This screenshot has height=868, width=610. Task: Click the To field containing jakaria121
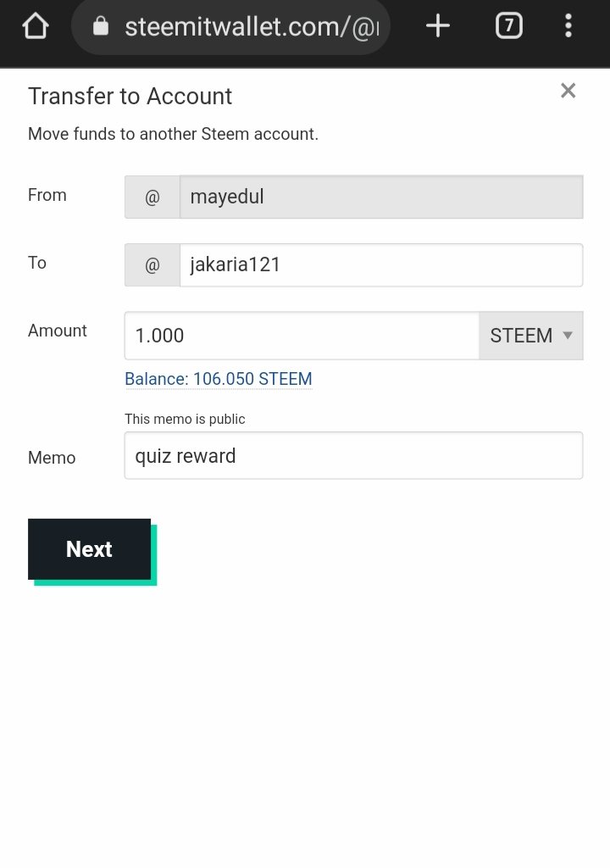click(x=381, y=265)
